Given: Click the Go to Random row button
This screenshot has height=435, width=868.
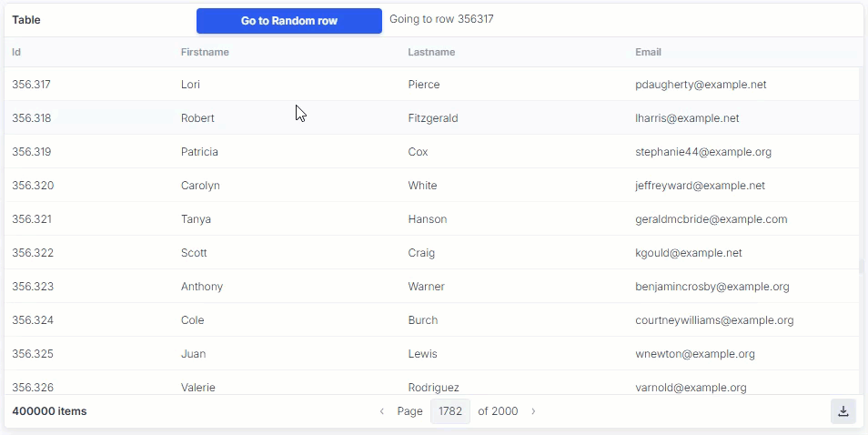Looking at the screenshot, I should pos(289,21).
